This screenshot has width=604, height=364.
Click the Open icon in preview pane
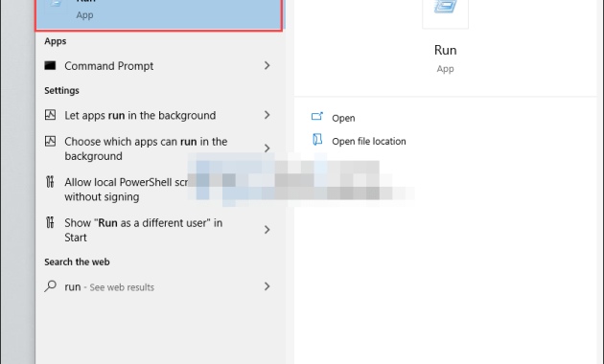click(x=317, y=116)
